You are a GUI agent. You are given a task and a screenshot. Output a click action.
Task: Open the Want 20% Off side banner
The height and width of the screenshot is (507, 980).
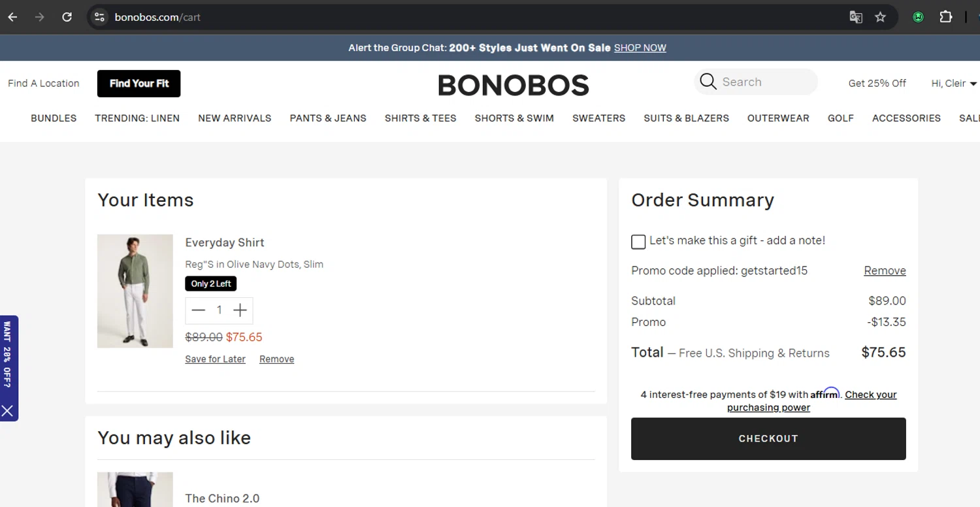click(x=7, y=355)
